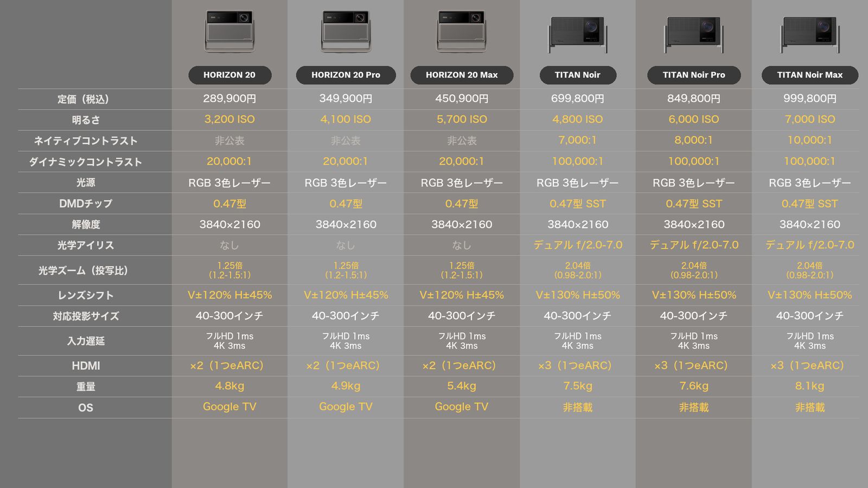Select the レンズシフト row header
This screenshot has height=488, width=868.
86,295
